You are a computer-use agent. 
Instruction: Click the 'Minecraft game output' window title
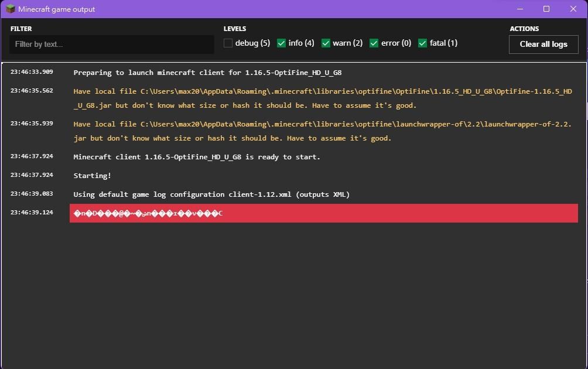pyautogui.click(x=57, y=9)
